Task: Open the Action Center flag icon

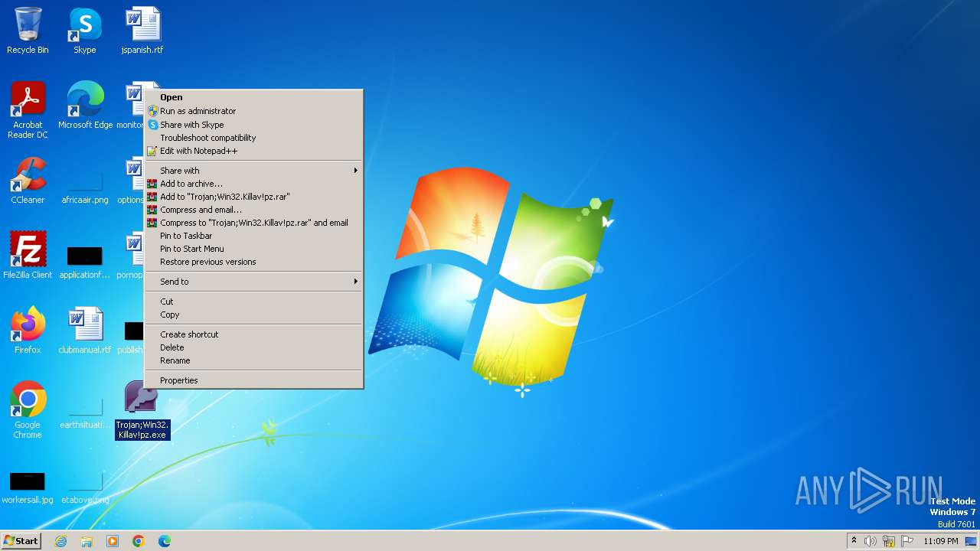Action: [x=907, y=541]
